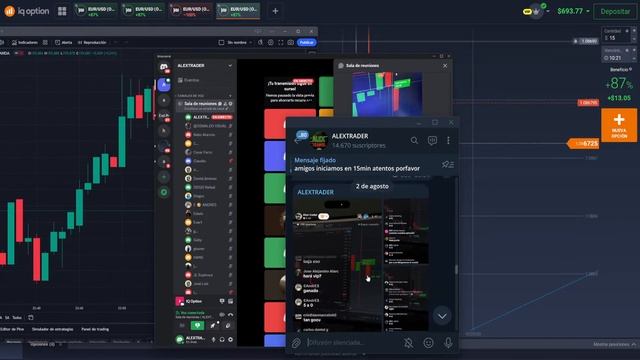This screenshot has width=640, height=360.
Task: Open Discord user settings gear
Action: [x=231, y=339]
